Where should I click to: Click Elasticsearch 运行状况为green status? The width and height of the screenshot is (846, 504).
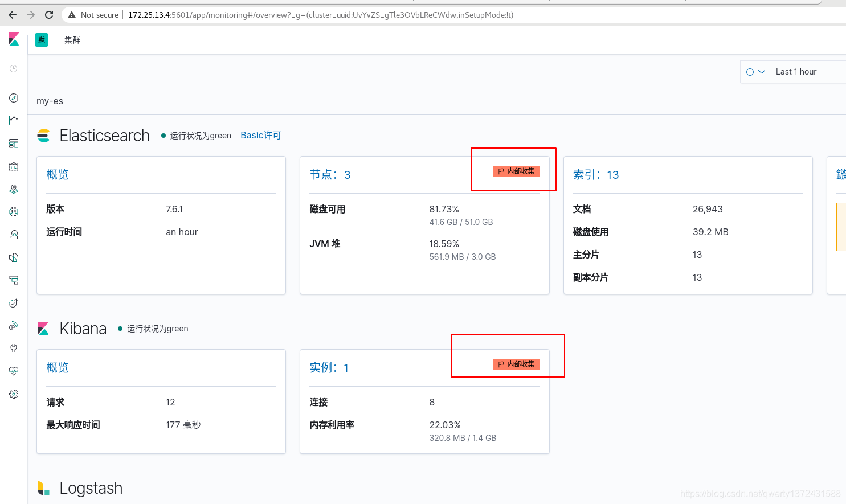point(197,136)
